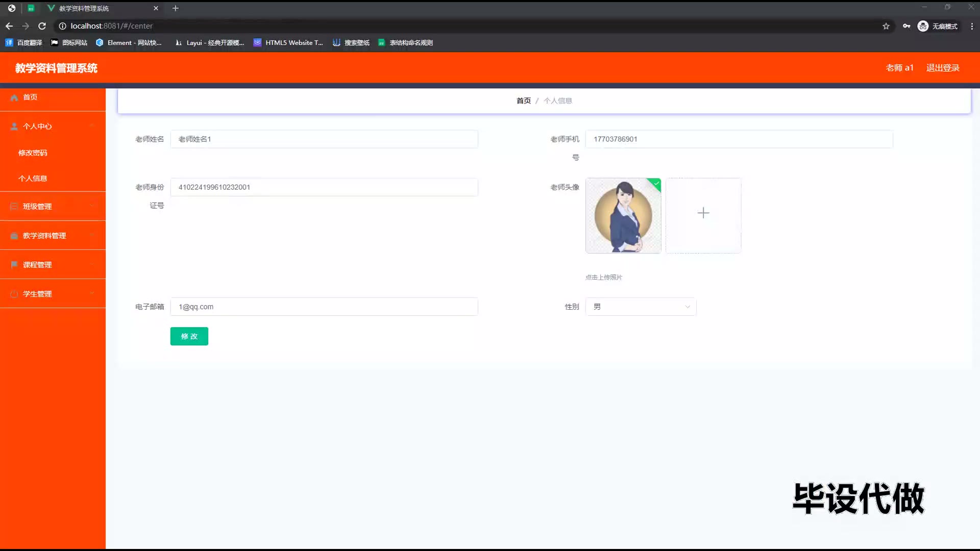980x551 pixels.
Task: Open the Element bookmark
Action: (129, 43)
